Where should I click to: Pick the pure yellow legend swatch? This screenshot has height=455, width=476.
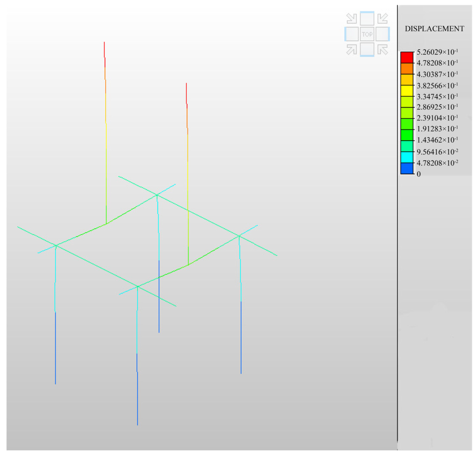407,91
